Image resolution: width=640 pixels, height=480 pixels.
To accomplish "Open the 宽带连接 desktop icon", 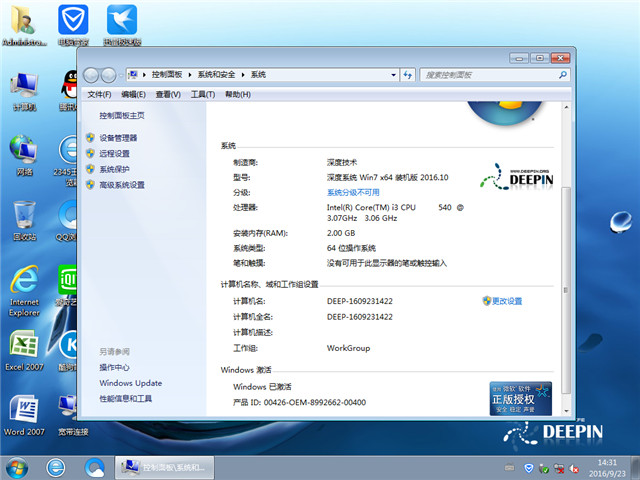I will coord(73,415).
